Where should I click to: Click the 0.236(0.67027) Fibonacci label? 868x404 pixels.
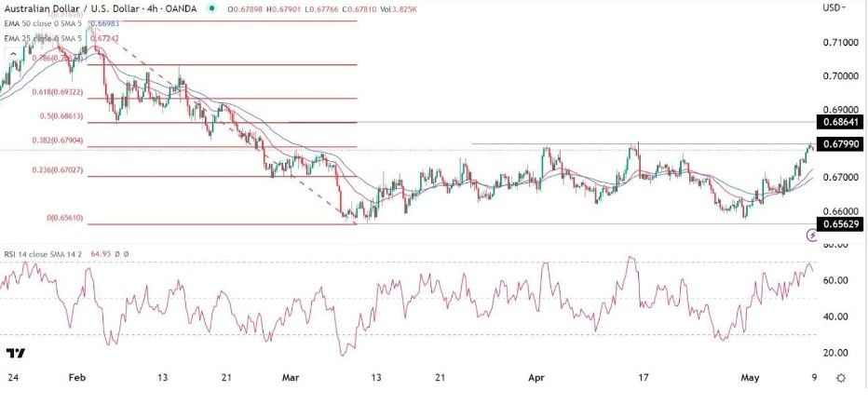pyautogui.click(x=58, y=170)
